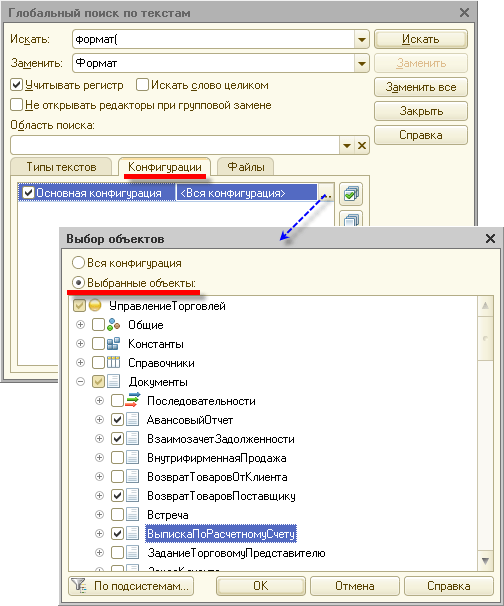Collapse the Документы tree node
The image size is (504, 606).
(80, 381)
